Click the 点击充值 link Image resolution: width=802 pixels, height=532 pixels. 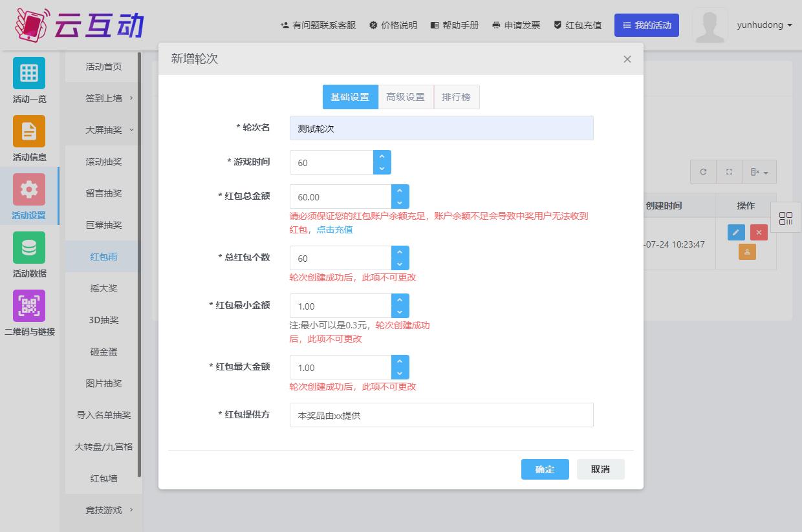pos(334,229)
